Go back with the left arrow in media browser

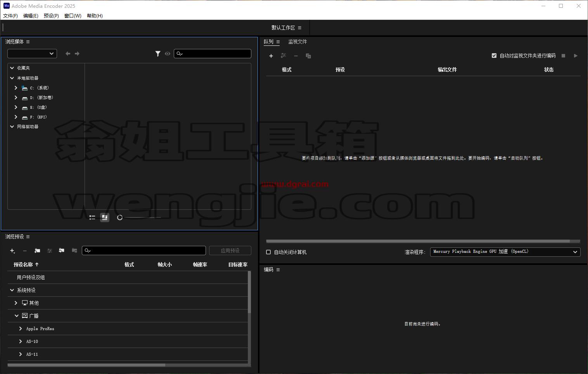pos(68,54)
